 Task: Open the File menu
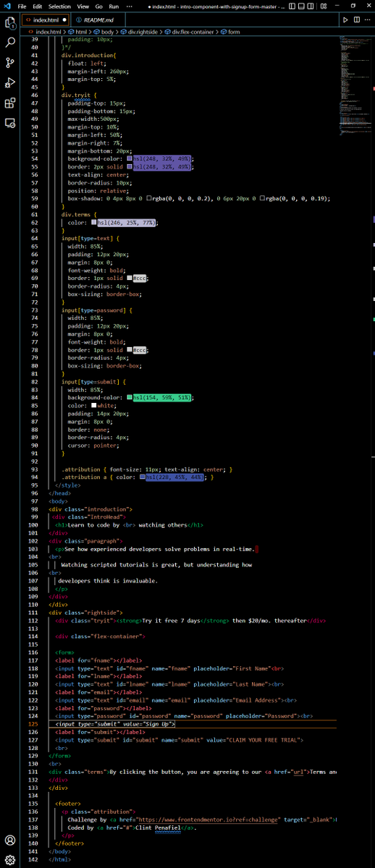click(22, 6)
